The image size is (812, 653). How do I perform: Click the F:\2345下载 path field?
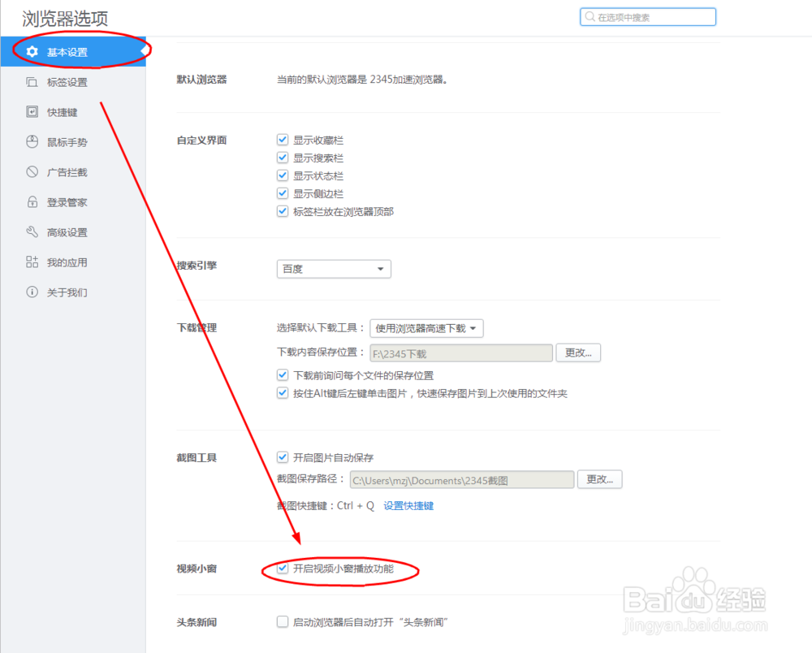(x=461, y=353)
